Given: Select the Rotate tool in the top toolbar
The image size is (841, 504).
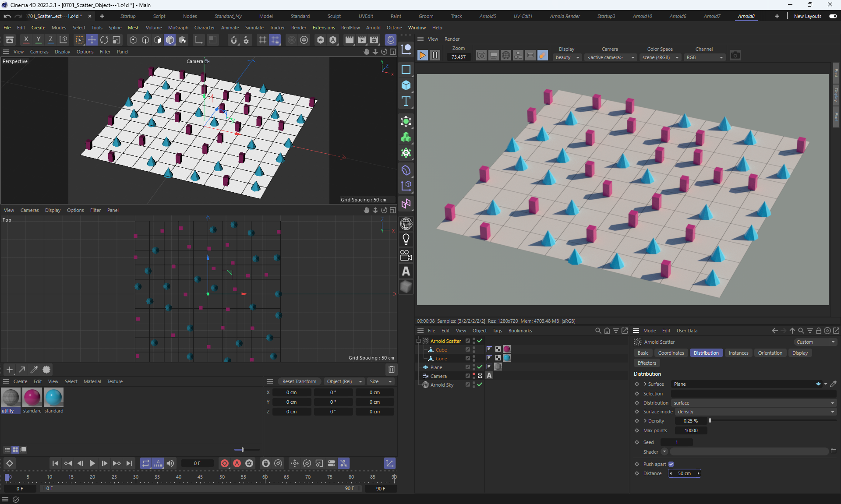Looking at the screenshot, I should 104,40.
